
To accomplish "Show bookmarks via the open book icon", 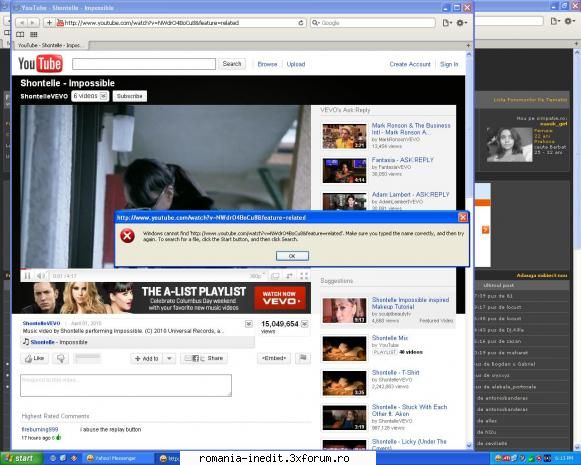I will [x=20, y=34].
